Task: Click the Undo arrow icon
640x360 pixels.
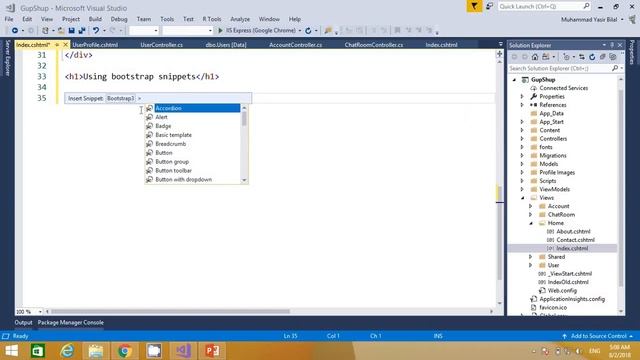Action: pos(96,31)
